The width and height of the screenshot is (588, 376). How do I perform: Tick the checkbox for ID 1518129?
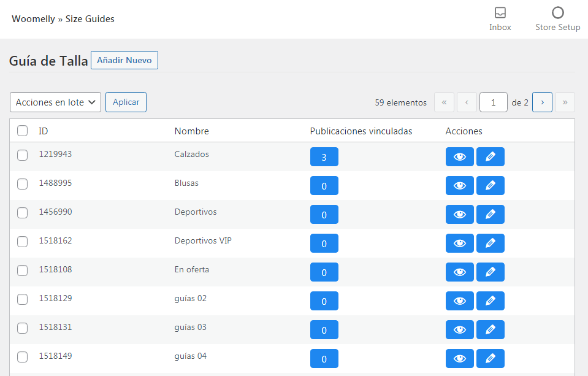point(23,299)
